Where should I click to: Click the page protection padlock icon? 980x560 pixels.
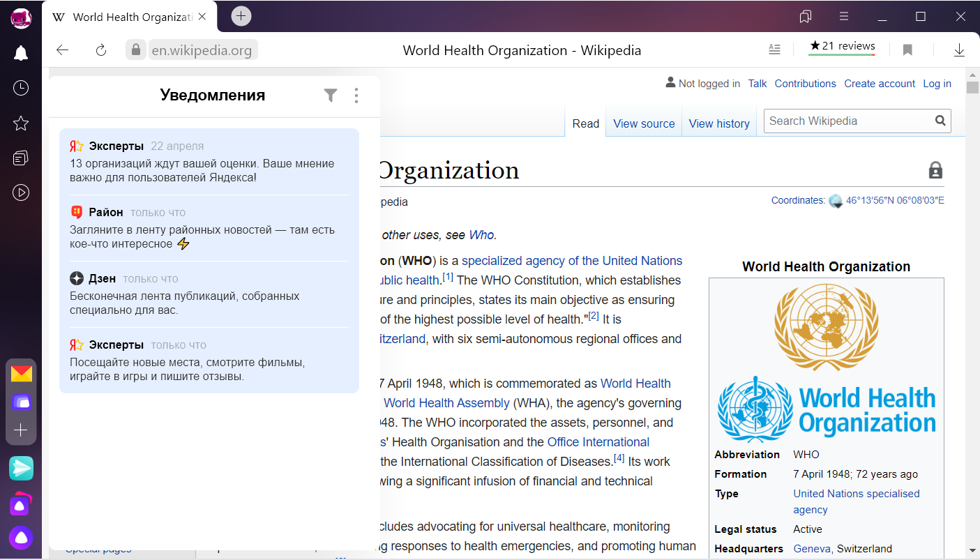tap(935, 170)
